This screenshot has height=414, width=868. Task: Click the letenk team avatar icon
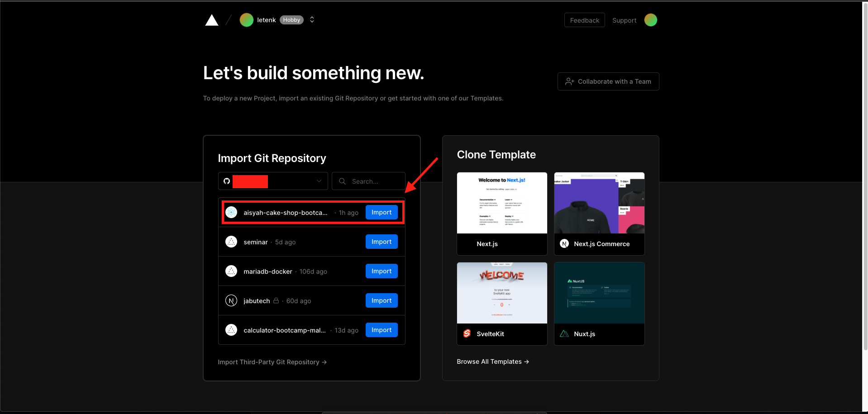tap(246, 20)
